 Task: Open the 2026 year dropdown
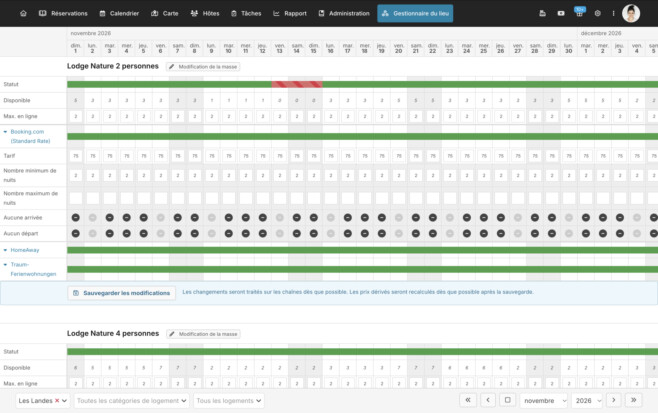[588, 401]
